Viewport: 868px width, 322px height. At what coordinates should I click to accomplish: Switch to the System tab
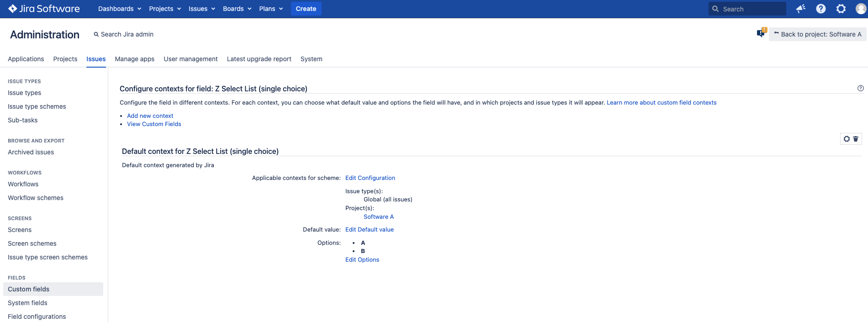[312, 59]
